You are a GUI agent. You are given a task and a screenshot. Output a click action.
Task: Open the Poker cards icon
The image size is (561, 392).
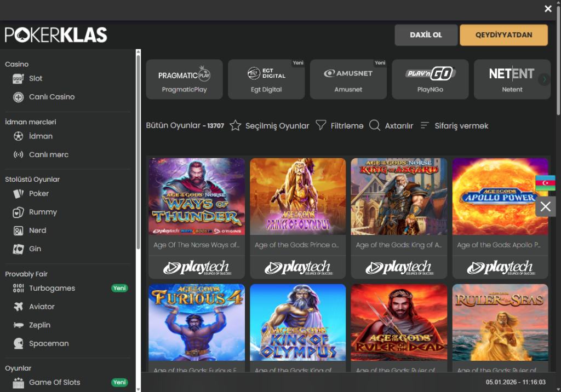[x=19, y=194]
